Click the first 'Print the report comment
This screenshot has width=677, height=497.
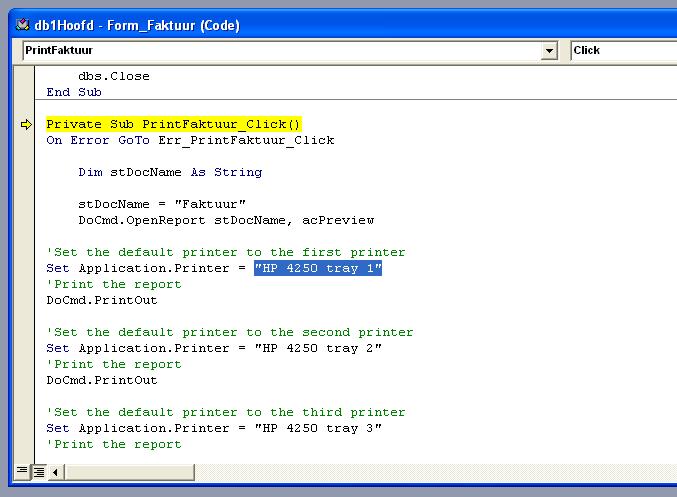click(x=114, y=284)
